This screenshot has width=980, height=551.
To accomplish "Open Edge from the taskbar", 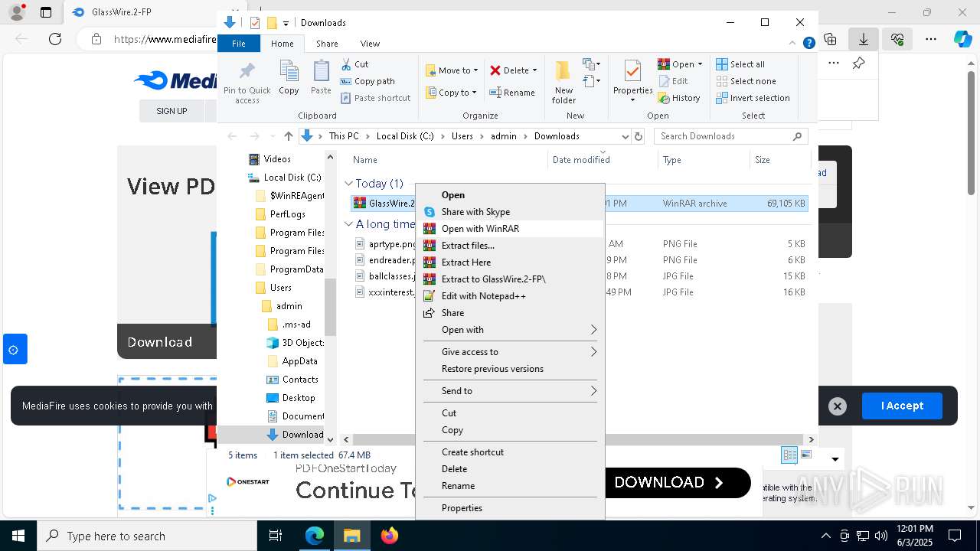I will tap(315, 536).
